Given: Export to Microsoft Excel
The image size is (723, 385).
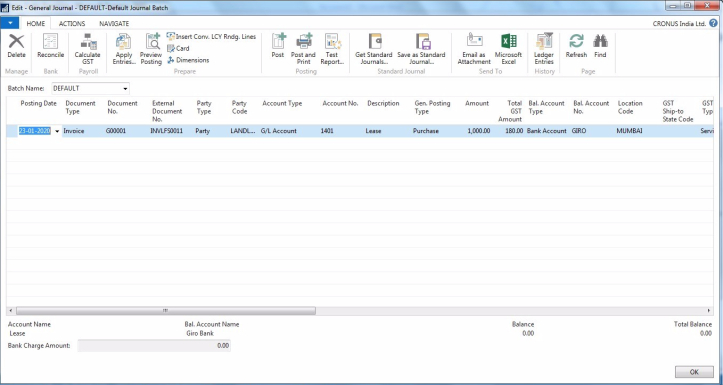Looking at the screenshot, I should pyautogui.click(x=509, y=49).
